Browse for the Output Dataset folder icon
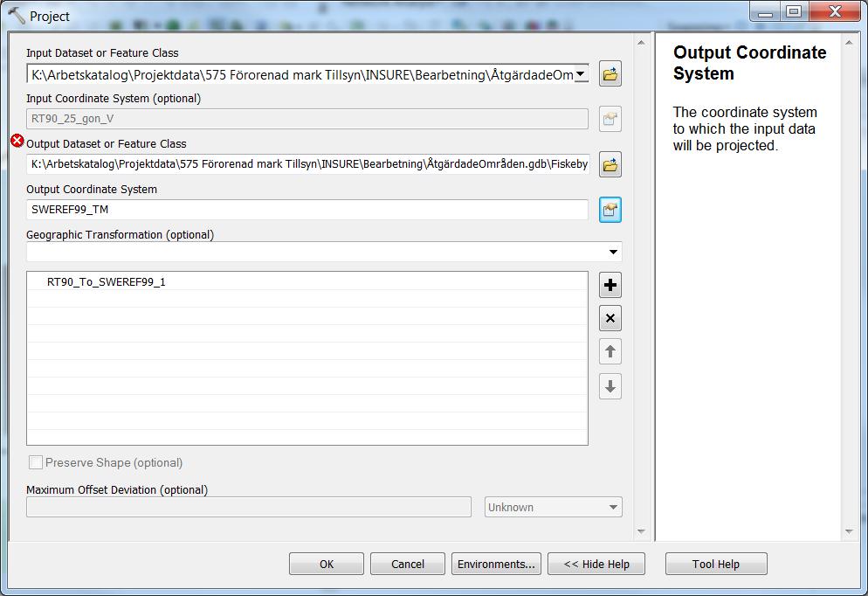The width and height of the screenshot is (868, 596). (x=610, y=164)
